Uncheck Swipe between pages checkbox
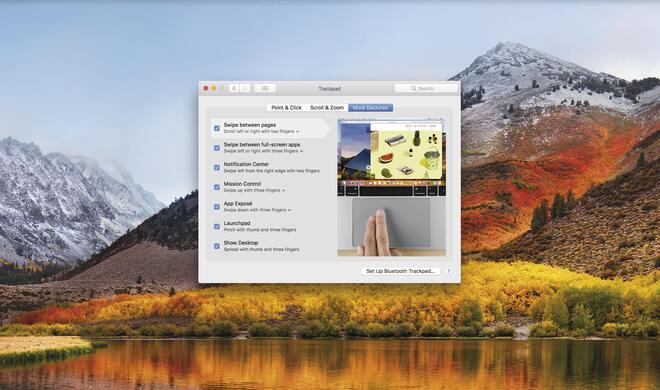660x390 pixels. pos(217,128)
